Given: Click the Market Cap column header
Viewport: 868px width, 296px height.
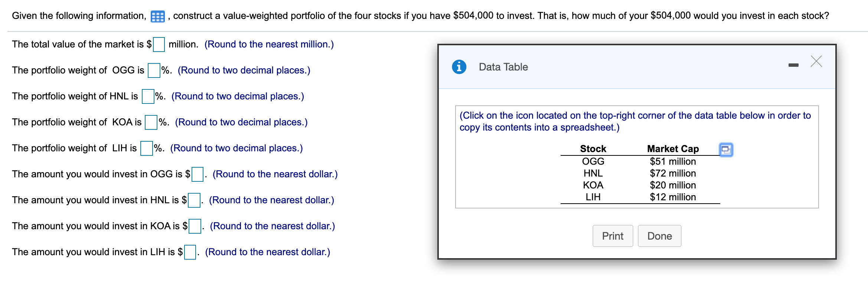Looking at the screenshot, I should click(x=673, y=149).
